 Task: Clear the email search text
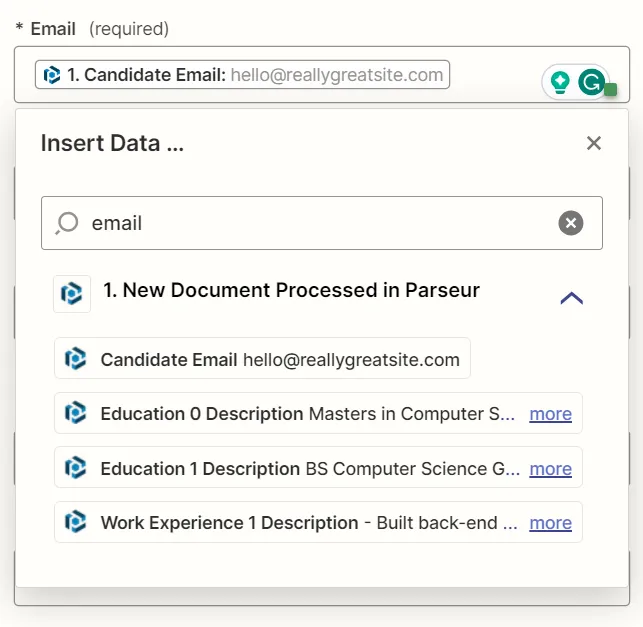pos(570,223)
